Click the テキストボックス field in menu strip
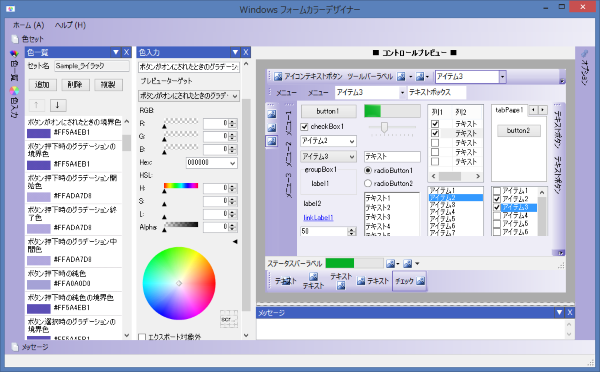600x372 pixels. (x=437, y=92)
